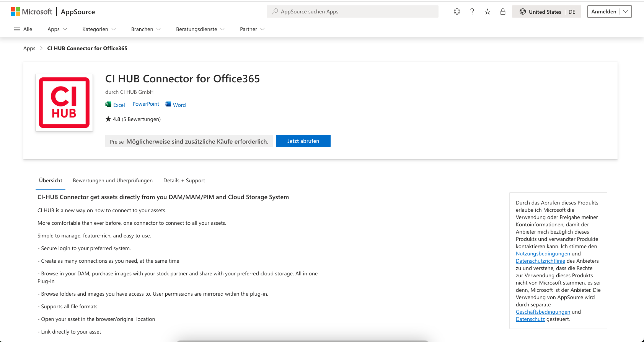Image resolution: width=644 pixels, height=342 pixels.
Task: Expand the Partner dropdown
Action: [253, 29]
